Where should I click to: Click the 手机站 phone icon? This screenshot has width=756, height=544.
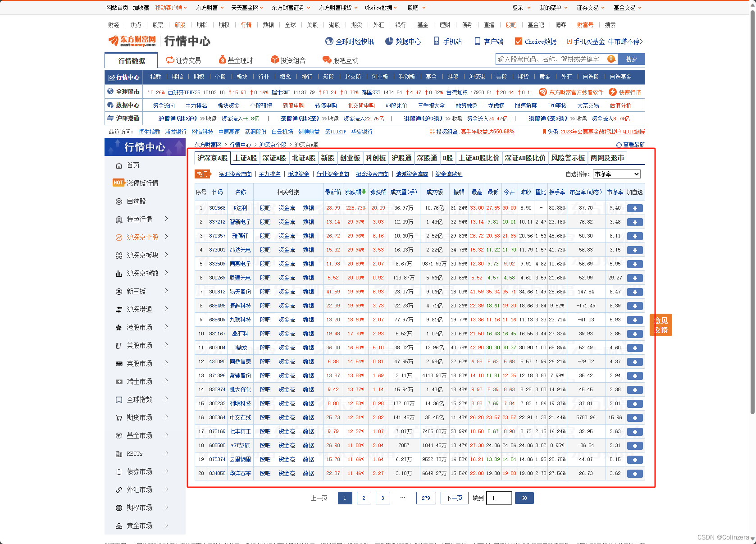(x=436, y=41)
